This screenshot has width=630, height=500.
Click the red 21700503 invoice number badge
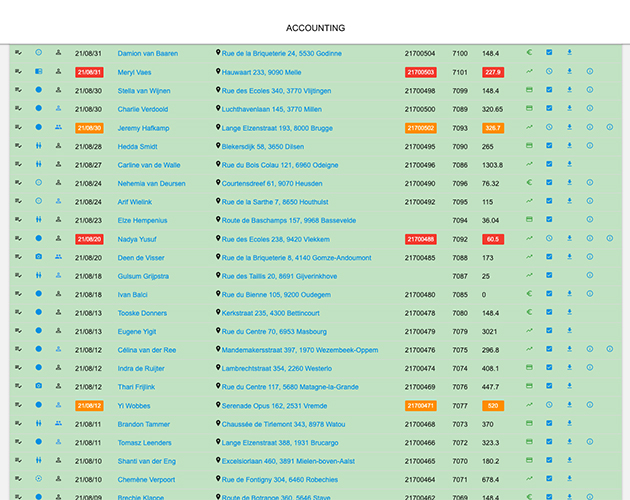coord(419,72)
